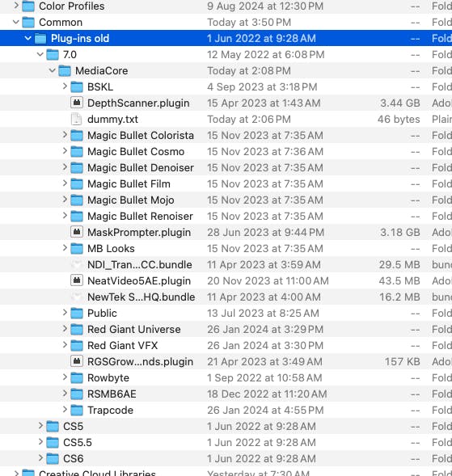Click the Trapcode folder icon
This screenshot has width=452, height=476.
[77, 410]
